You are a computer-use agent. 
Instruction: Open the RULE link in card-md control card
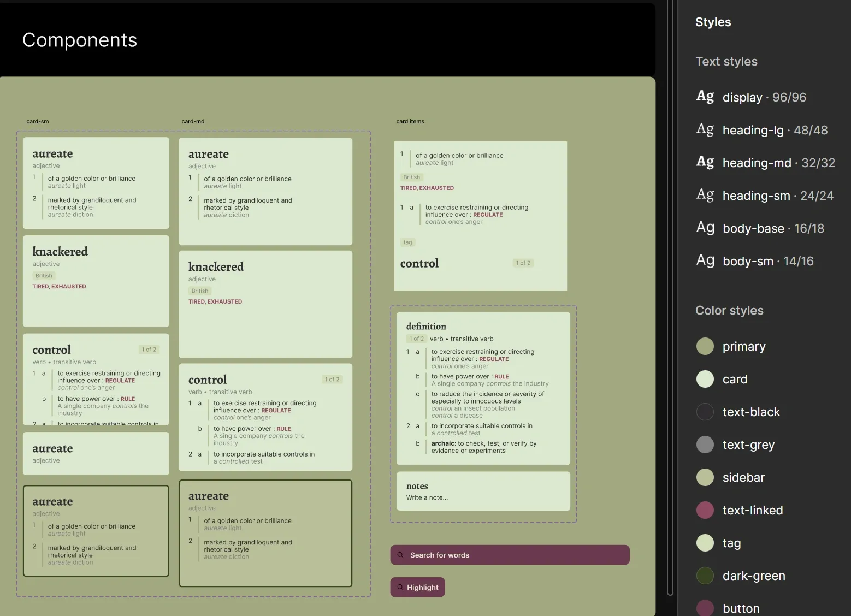tap(283, 429)
